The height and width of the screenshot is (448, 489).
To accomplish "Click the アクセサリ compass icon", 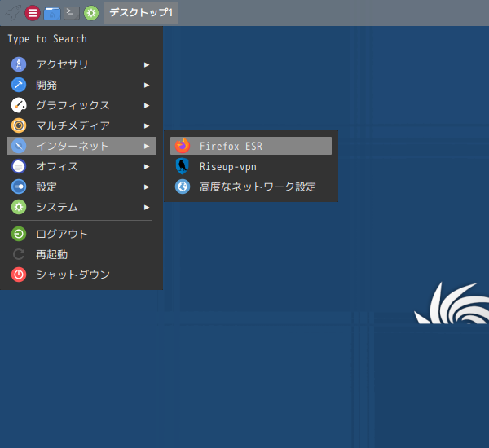I will click(19, 64).
